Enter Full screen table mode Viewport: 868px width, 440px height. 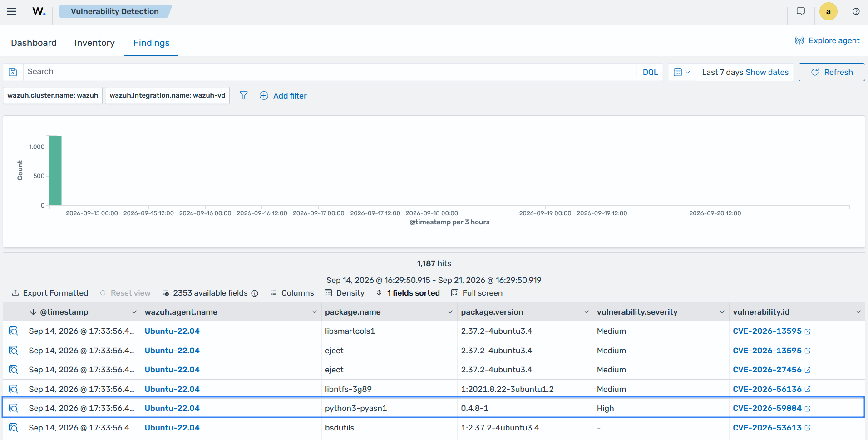coord(477,293)
